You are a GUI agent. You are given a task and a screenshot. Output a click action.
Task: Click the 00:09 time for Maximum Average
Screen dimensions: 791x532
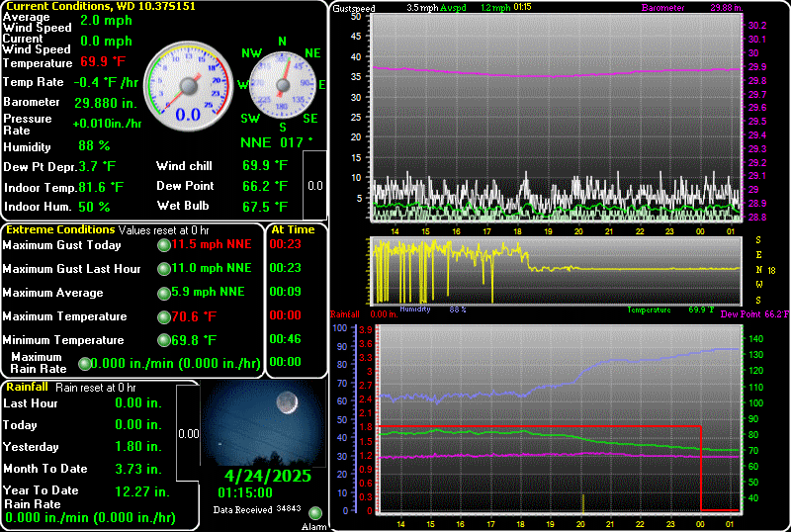pos(285,292)
